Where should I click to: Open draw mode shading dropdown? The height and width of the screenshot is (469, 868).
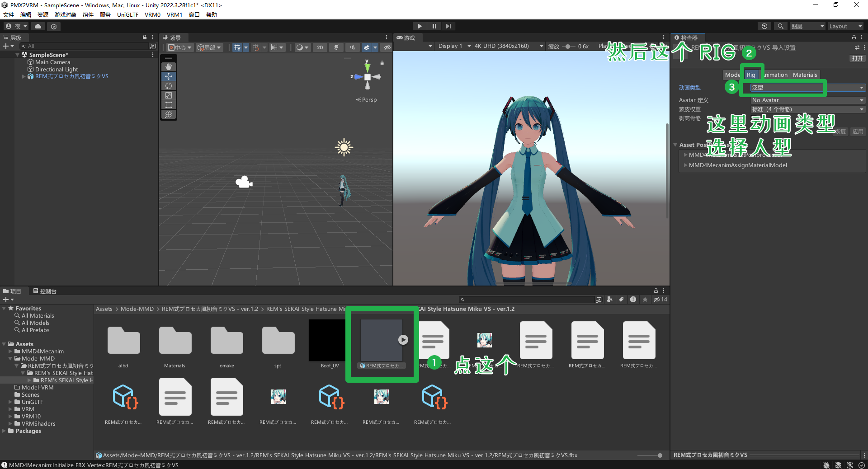(x=302, y=47)
